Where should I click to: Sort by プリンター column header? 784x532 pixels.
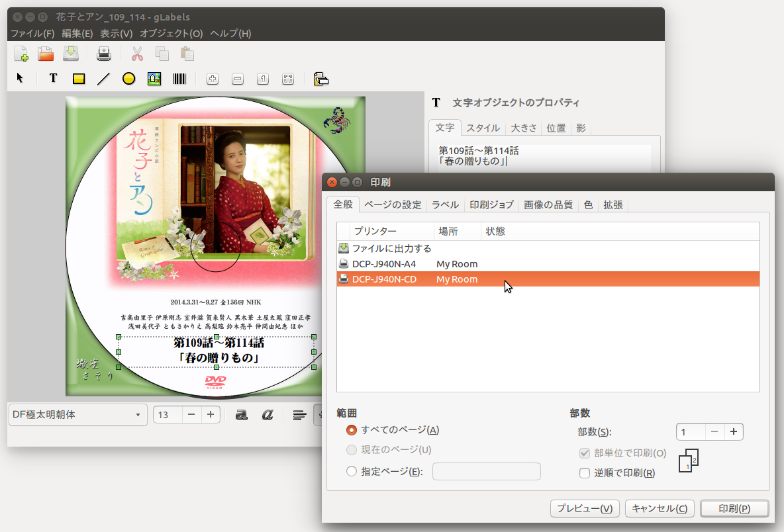click(x=391, y=232)
